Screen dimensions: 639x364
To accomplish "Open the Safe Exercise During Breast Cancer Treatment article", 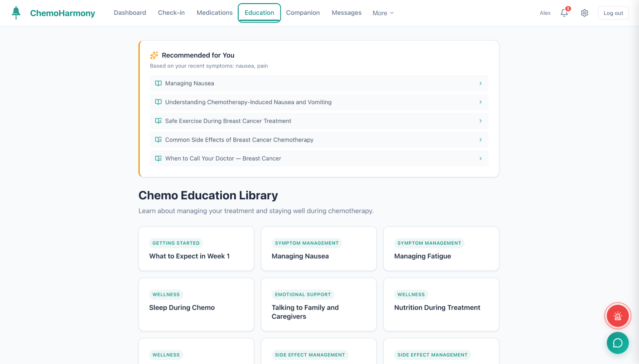I will tap(319, 121).
